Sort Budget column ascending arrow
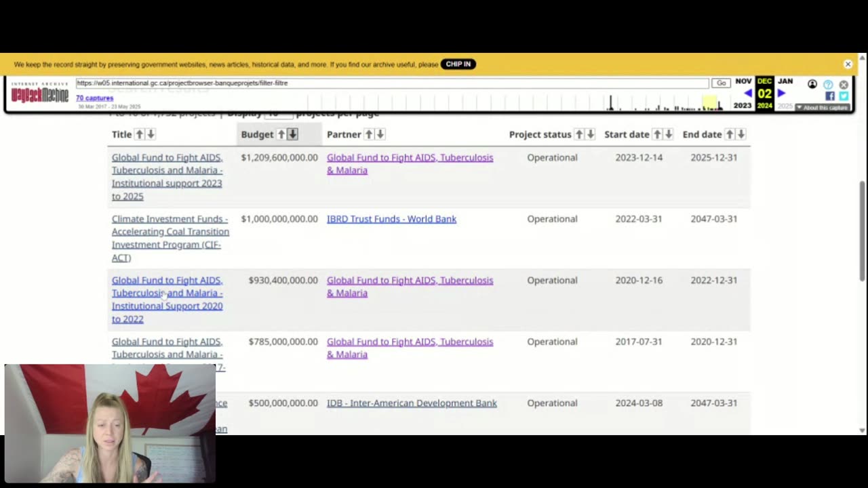 point(281,134)
